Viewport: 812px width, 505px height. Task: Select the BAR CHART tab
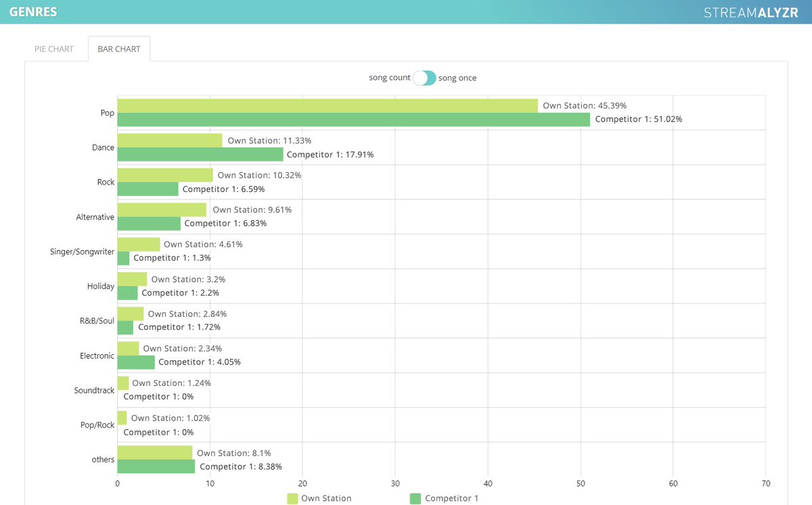point(119,49)
